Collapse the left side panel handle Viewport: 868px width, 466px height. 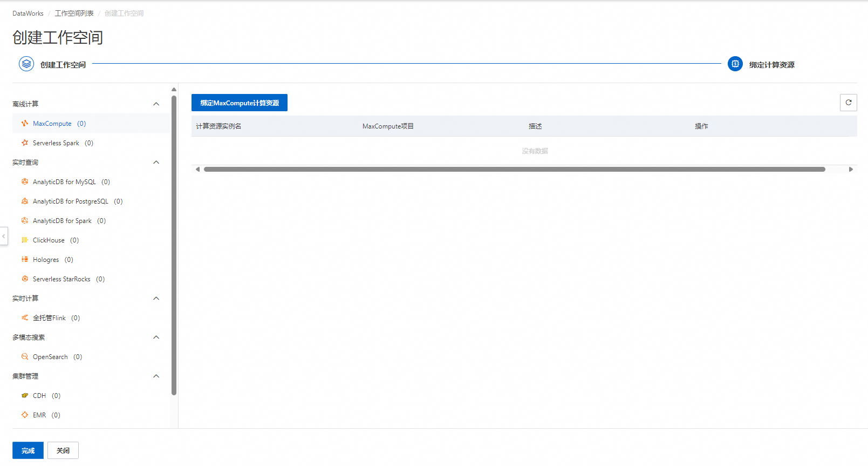click(4, 236)
